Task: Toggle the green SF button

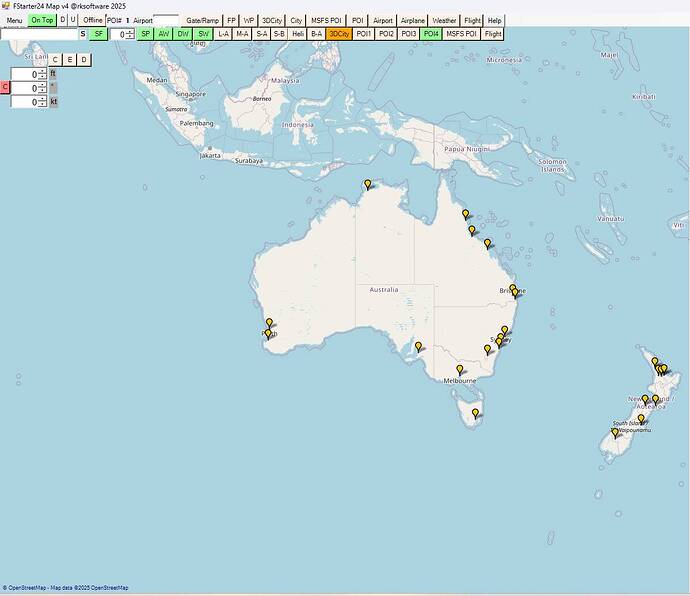Action: (x=98, y=34)
